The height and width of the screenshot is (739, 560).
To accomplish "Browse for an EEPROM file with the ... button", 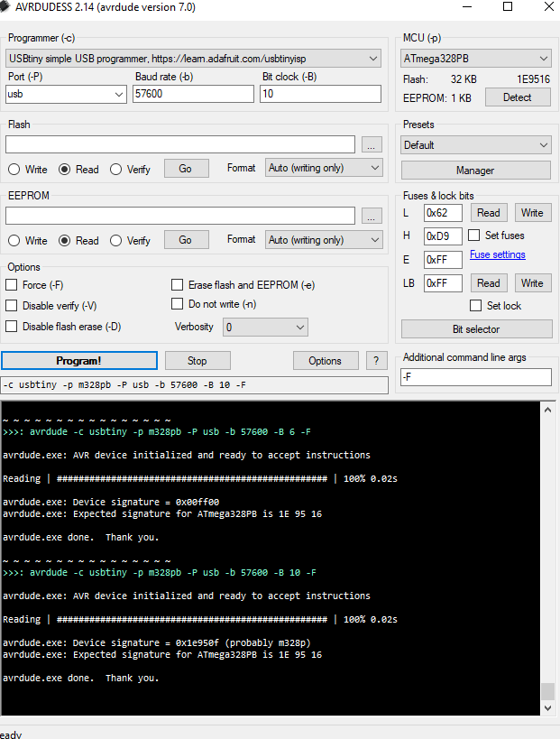I will click(x=372, y=216).
